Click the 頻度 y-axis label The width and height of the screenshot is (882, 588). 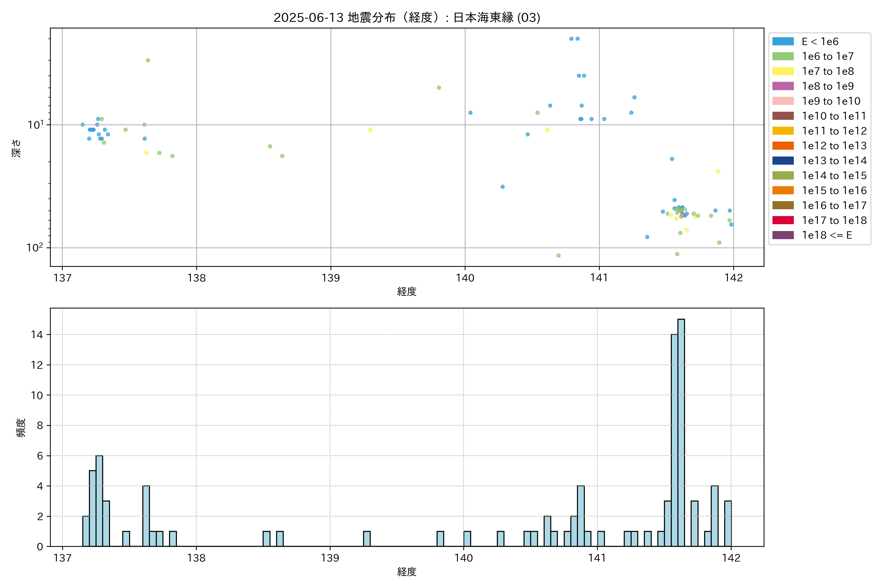(x=21, y=428)
